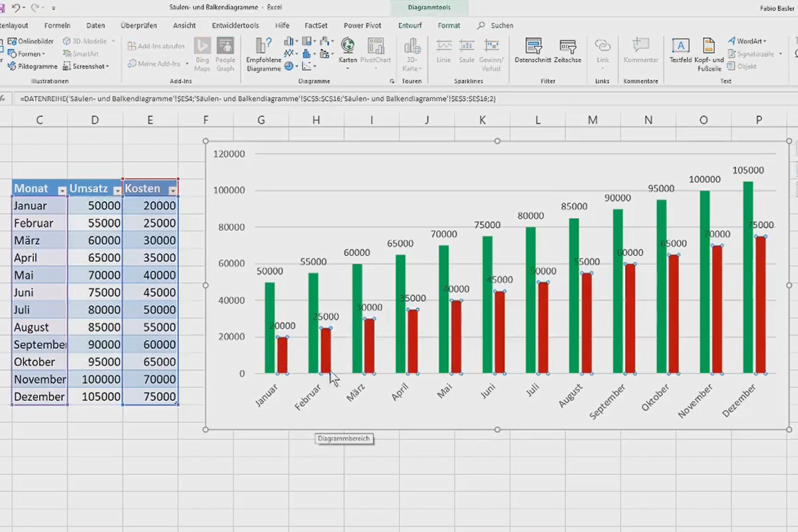The height and width of the screenshot is (532, 798).
Task: Launch the 3D-Karte tour tool
Action: click(x=412, y=53)
